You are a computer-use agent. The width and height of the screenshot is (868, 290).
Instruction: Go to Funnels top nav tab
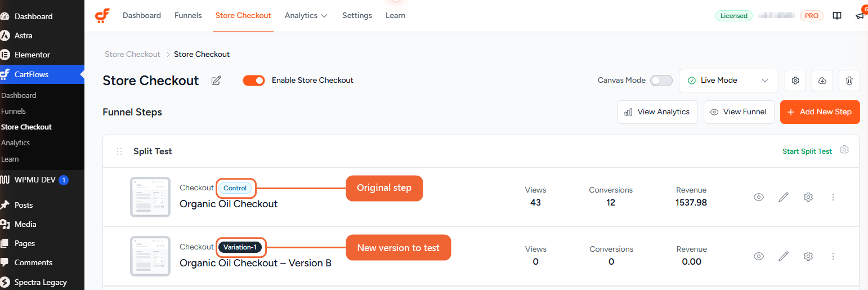tap(188, 16)
